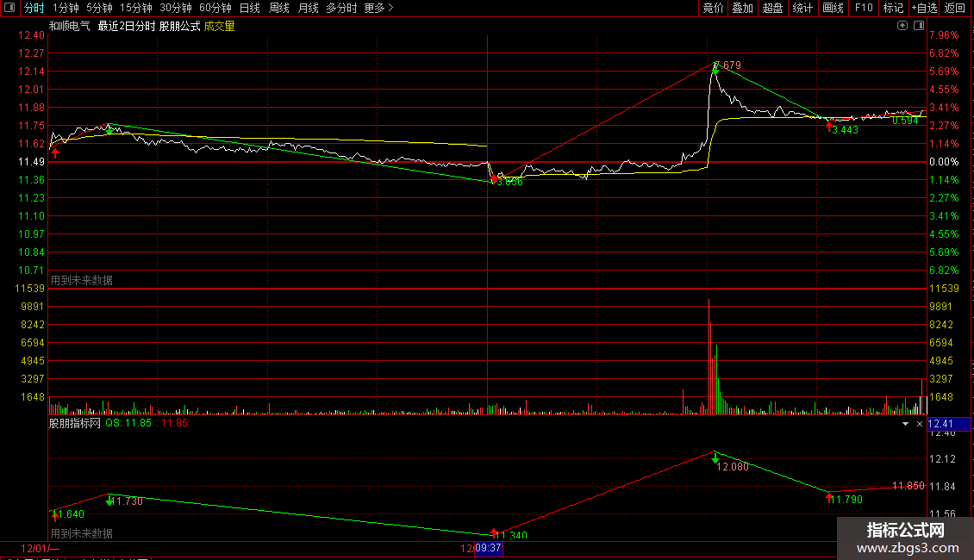974x560 pixels.
Task: Click the 12/01 date label
Action: click(x=40, y=548)
